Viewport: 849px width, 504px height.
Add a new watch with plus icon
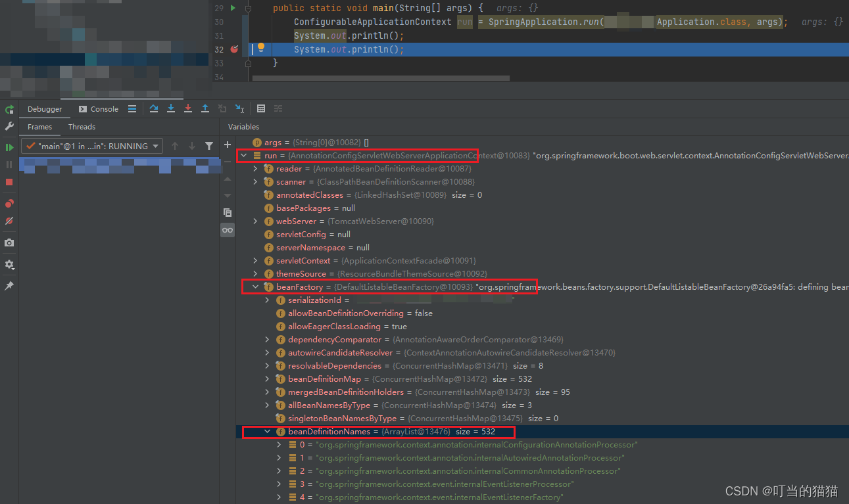(228, 145)
